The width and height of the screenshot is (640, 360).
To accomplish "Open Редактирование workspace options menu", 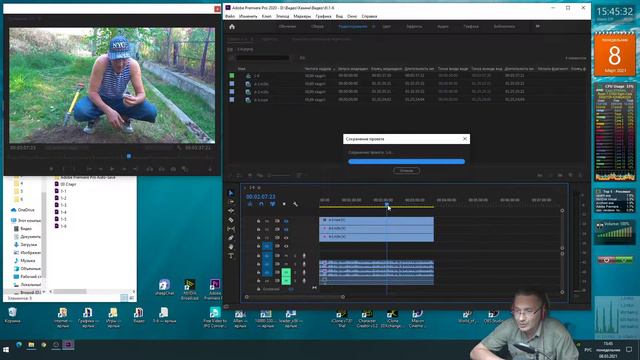I will click(x=373, y=27).
